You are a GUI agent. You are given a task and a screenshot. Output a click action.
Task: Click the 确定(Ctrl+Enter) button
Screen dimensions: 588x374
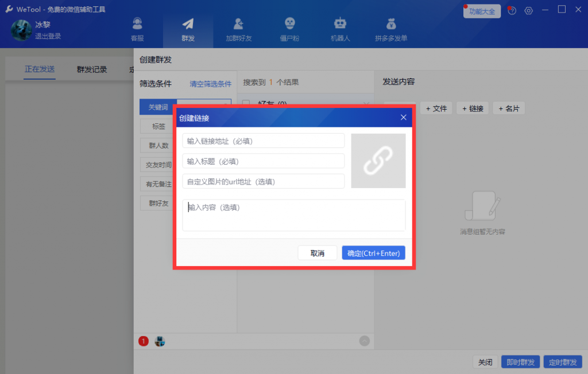pos(373,253)
